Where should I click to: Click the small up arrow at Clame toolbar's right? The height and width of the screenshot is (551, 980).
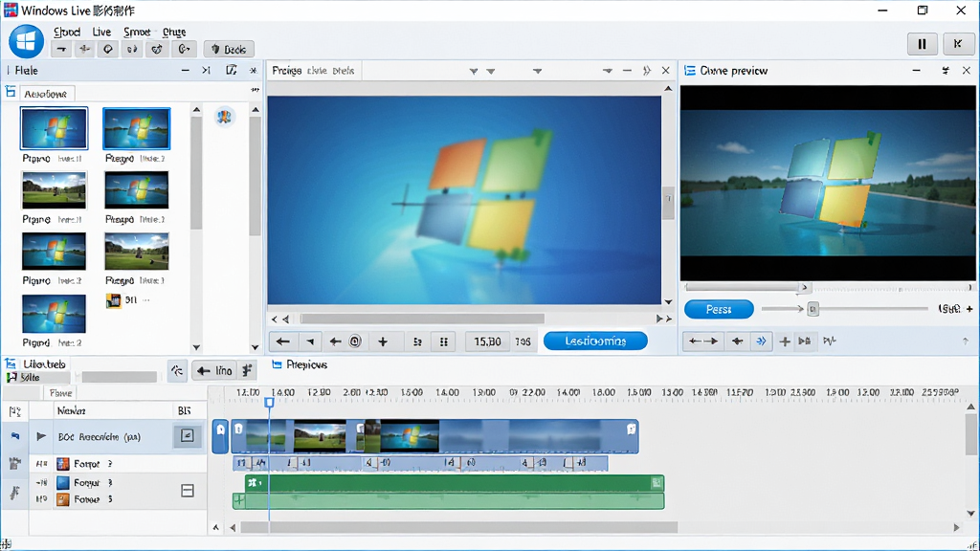pos(965,342)
